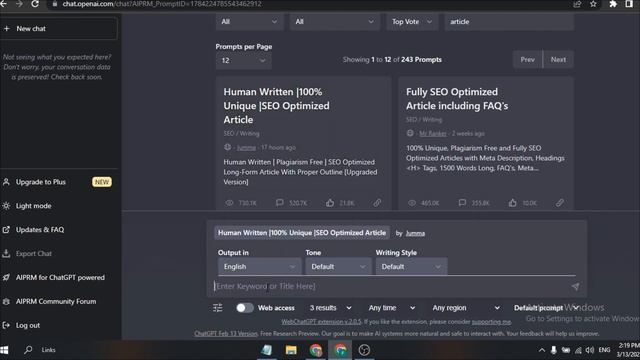
Task: Open the Any time dropdown
Action: 392,308
